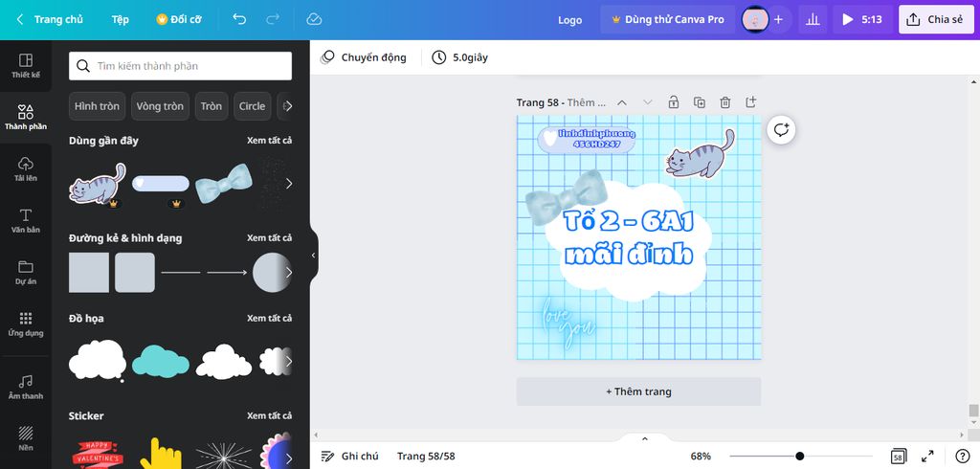
Task: Open grid view with 58 pages icon
Action: coord(898,456)
